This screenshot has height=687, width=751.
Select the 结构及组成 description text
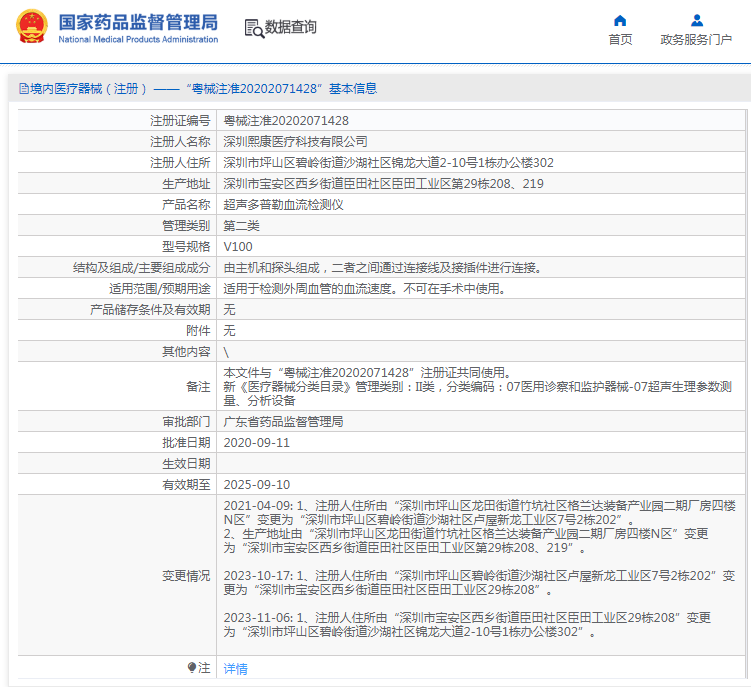tap(383, 268)
